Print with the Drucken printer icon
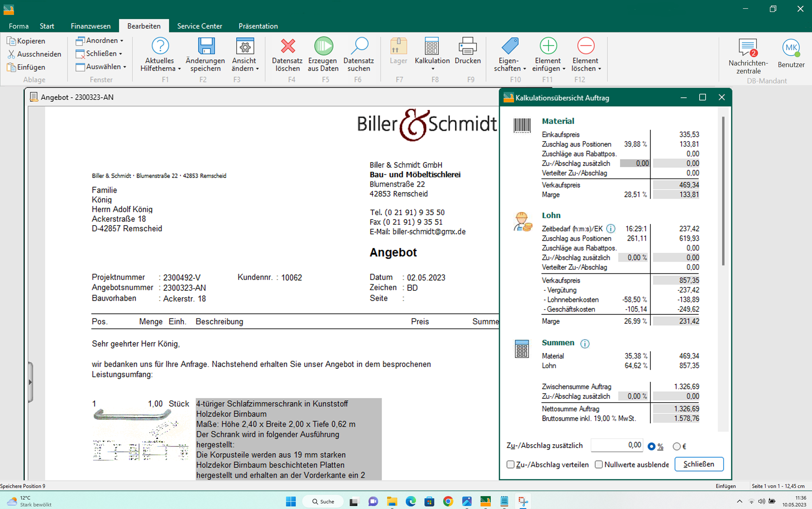Viewport: 812px width, 509px height. click(468, 46)
